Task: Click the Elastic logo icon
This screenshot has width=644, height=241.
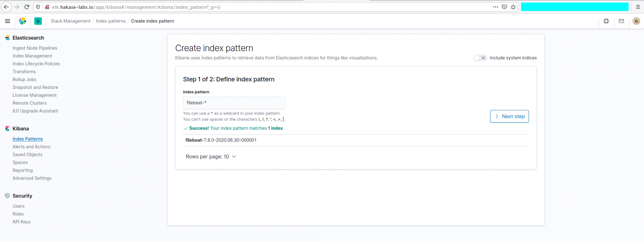Action: [23, 21]
